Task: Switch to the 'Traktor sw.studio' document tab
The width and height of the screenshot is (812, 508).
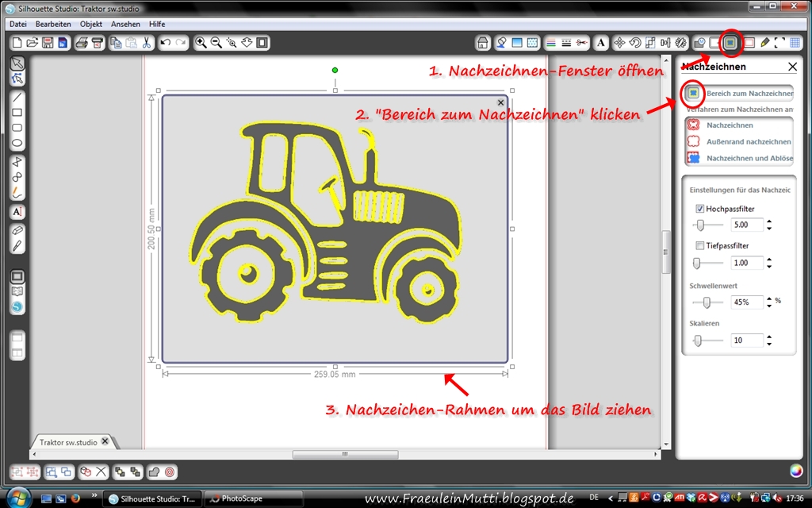Action: pos(70,441)
